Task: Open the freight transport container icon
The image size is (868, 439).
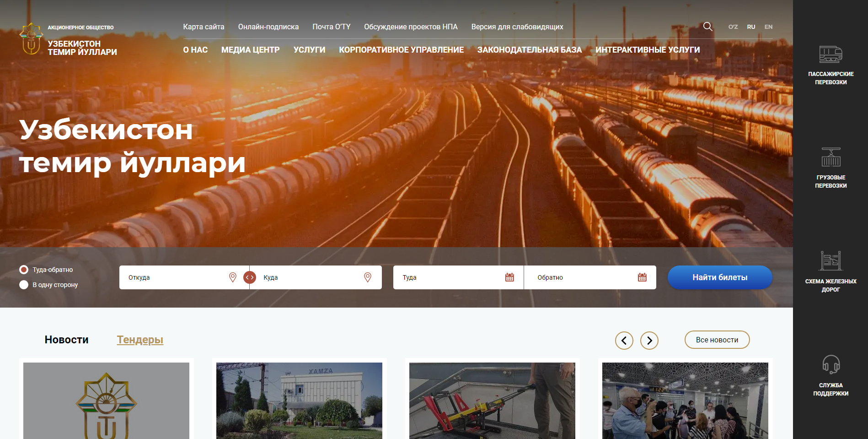Action: coord(831,157)
